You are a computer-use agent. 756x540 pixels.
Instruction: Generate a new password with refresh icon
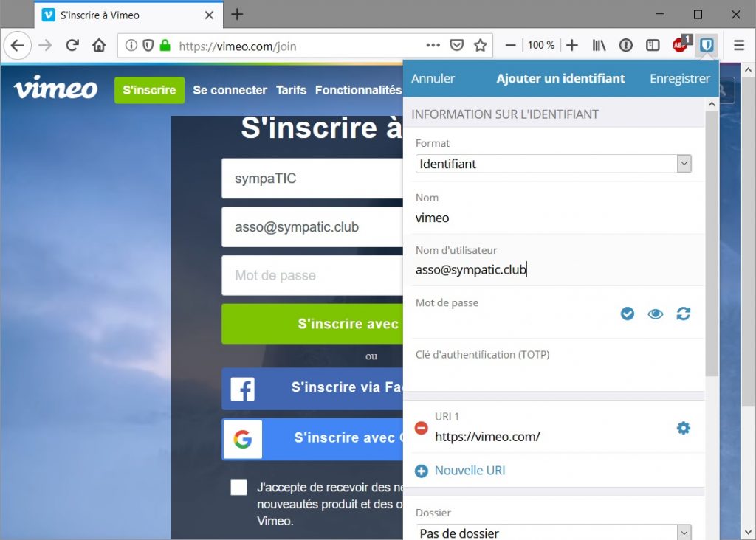click(684, 314)
